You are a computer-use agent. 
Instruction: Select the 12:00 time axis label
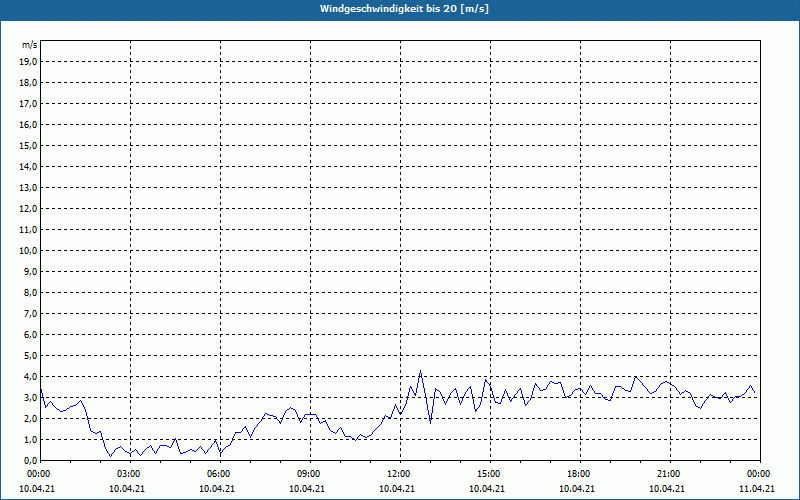coord(399,473)
